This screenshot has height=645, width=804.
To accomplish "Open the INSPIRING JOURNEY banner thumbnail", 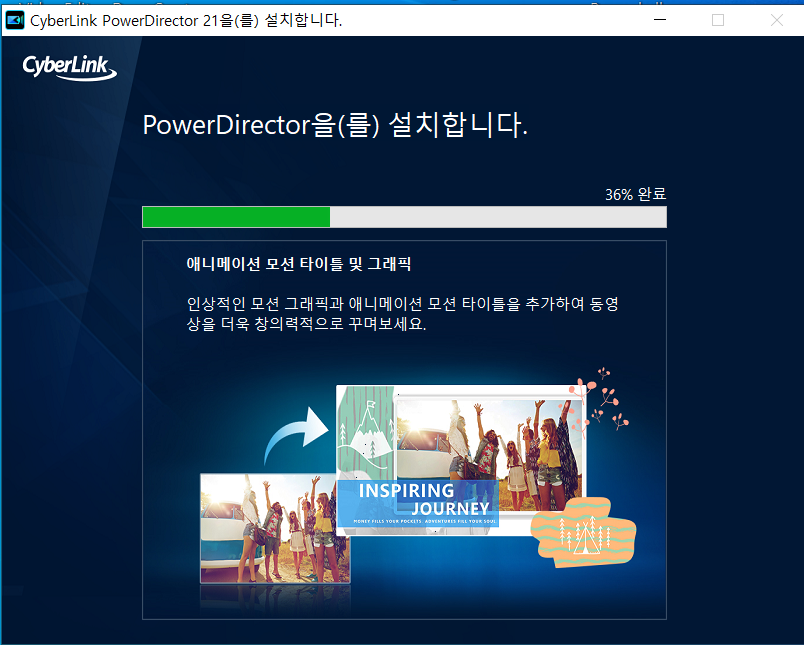I will [418, 500].
